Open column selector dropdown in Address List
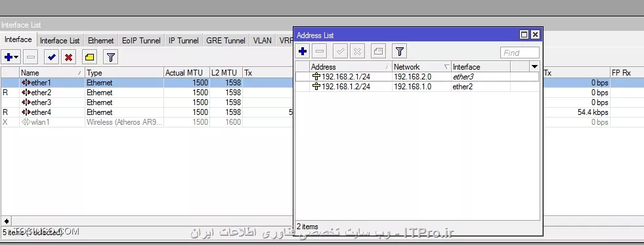Image resolution: width=644 pixels, height=245 pixels. click(x=534, y=66)
